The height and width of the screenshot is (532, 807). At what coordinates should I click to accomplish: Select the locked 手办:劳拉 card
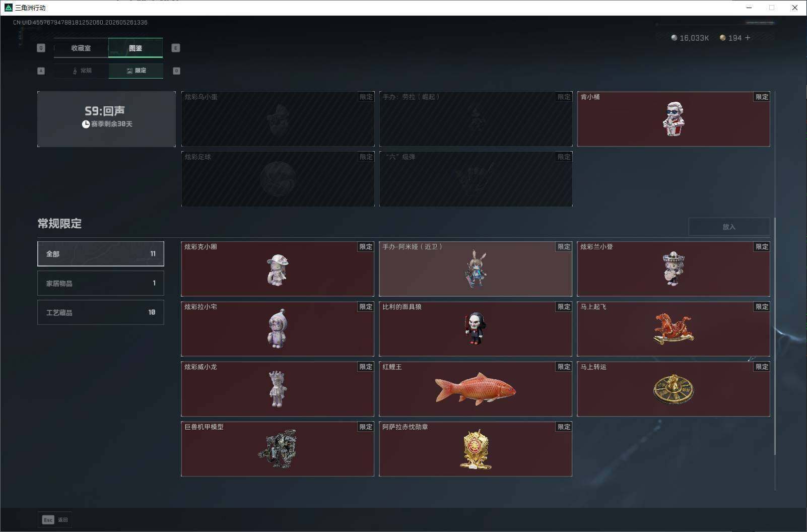[476, 119]
